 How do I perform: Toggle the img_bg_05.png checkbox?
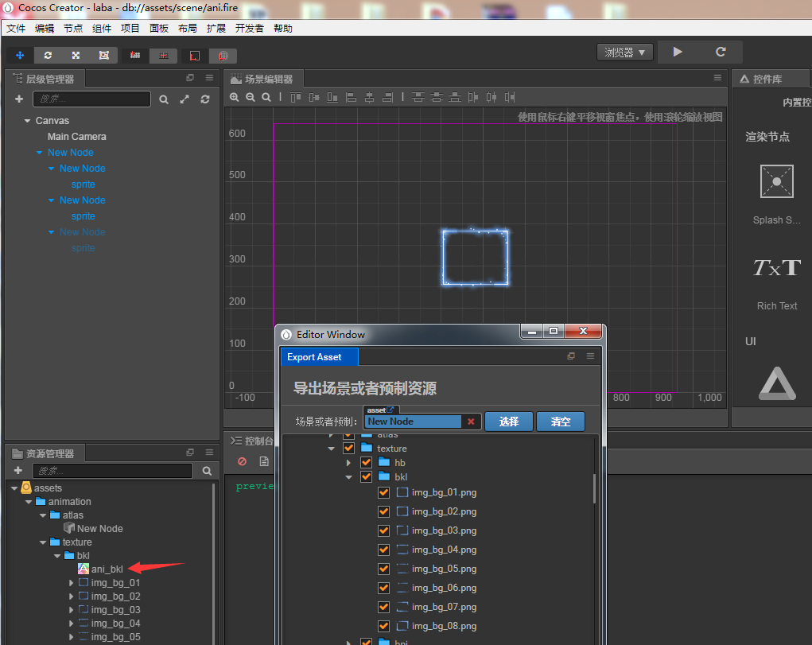(383, 569)
